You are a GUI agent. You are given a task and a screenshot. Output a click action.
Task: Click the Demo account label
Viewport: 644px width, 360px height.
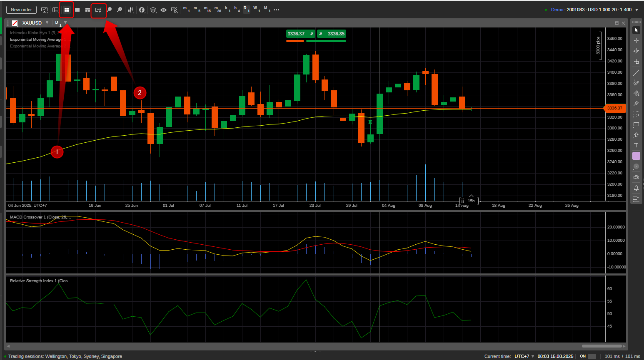pos(557,10)
